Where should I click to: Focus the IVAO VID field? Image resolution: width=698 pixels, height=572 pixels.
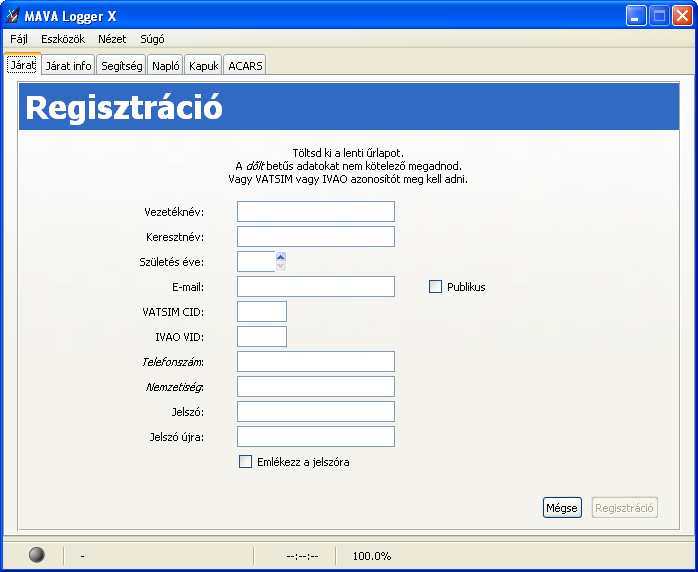[262, 336]
